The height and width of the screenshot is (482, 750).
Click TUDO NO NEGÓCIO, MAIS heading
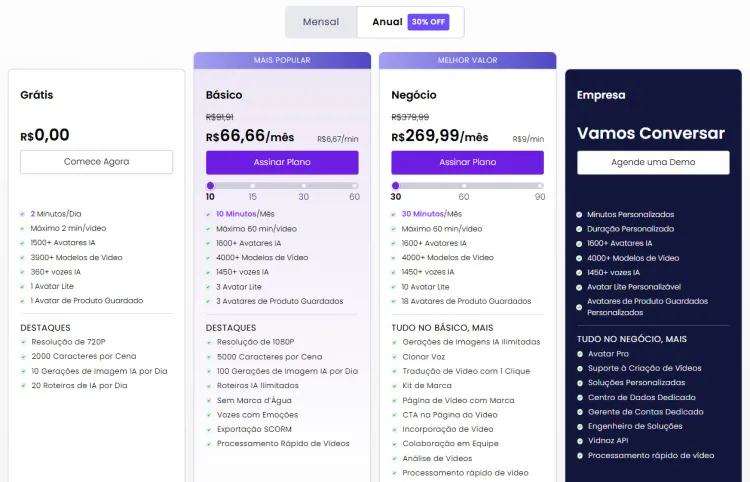632,340
